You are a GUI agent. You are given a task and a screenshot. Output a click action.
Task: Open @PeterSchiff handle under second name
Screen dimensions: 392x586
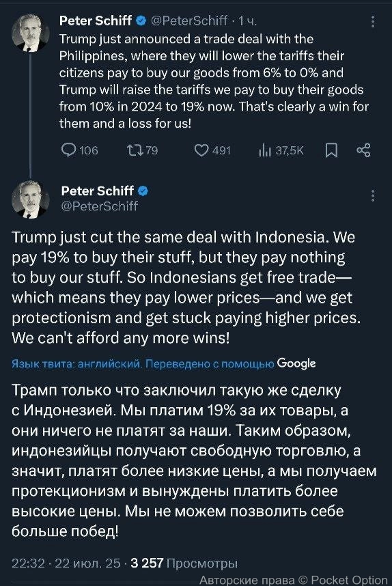click(100, 206)
